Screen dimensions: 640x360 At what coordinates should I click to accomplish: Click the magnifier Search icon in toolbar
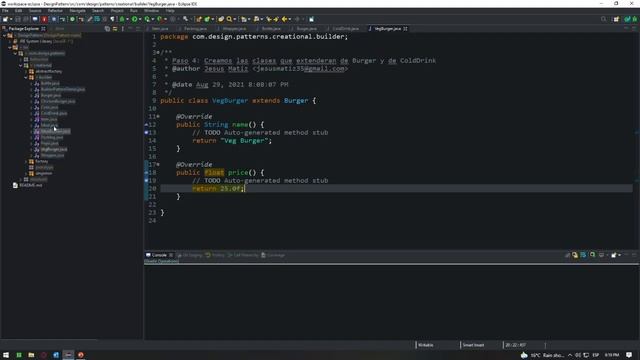point(229,19)
